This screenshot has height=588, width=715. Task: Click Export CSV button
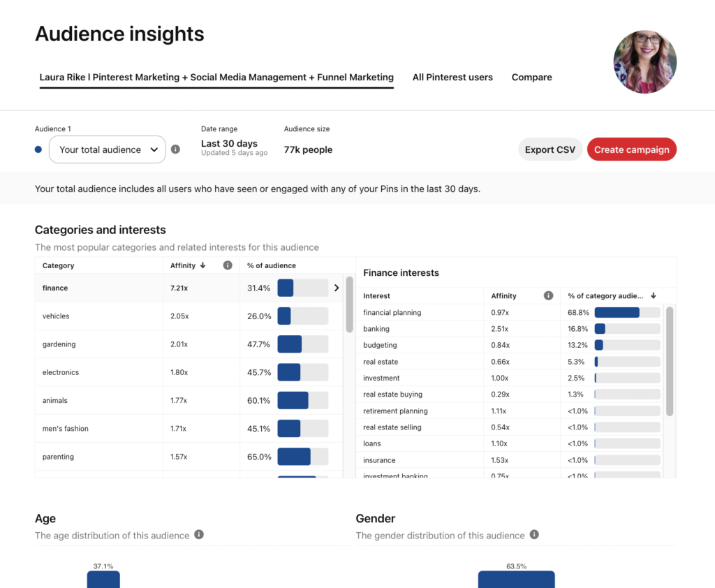(x=550, y=149)
